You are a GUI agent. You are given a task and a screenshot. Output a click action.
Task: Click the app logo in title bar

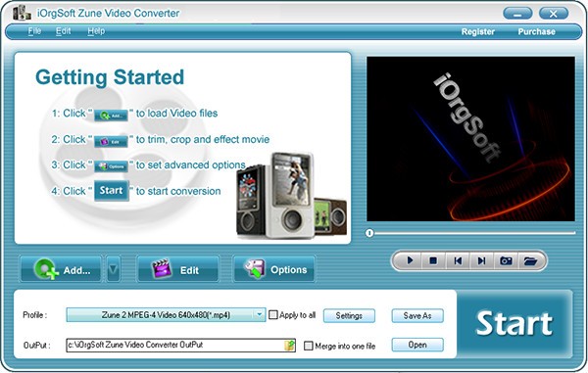point(22,13)
